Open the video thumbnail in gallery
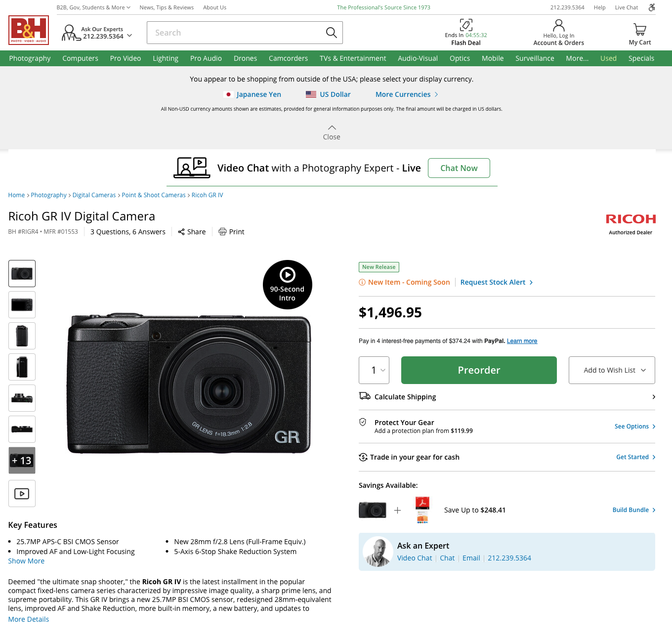 22,493
